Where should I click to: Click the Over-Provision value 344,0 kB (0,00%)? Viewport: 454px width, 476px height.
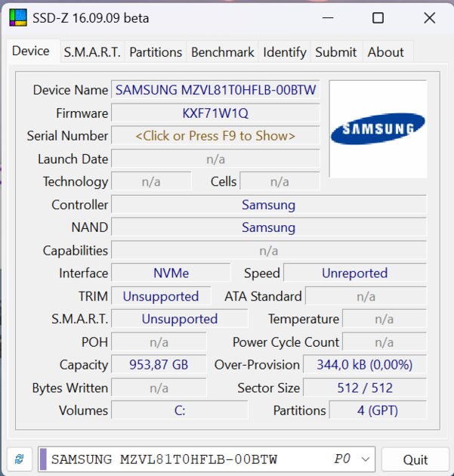[x=364, y=365]
